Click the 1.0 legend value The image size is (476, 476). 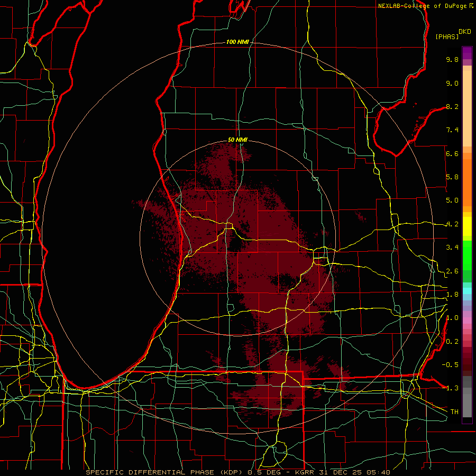click(x=452, y=318)
